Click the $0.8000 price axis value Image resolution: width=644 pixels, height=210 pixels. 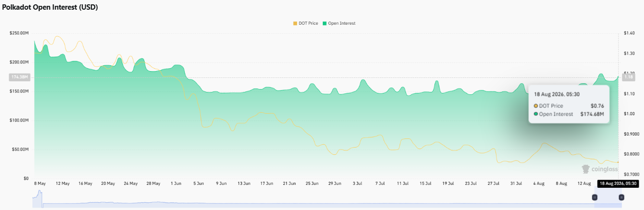630,154
